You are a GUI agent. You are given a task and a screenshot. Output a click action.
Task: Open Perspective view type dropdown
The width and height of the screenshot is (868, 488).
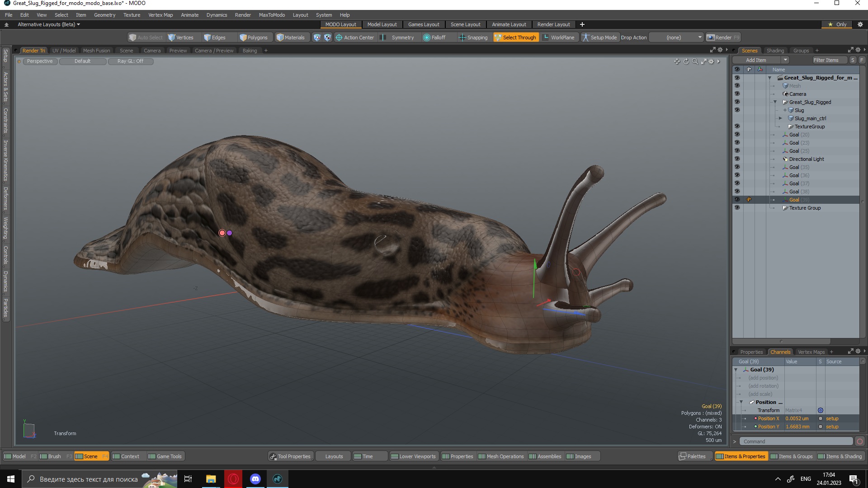tap(40, 61)
